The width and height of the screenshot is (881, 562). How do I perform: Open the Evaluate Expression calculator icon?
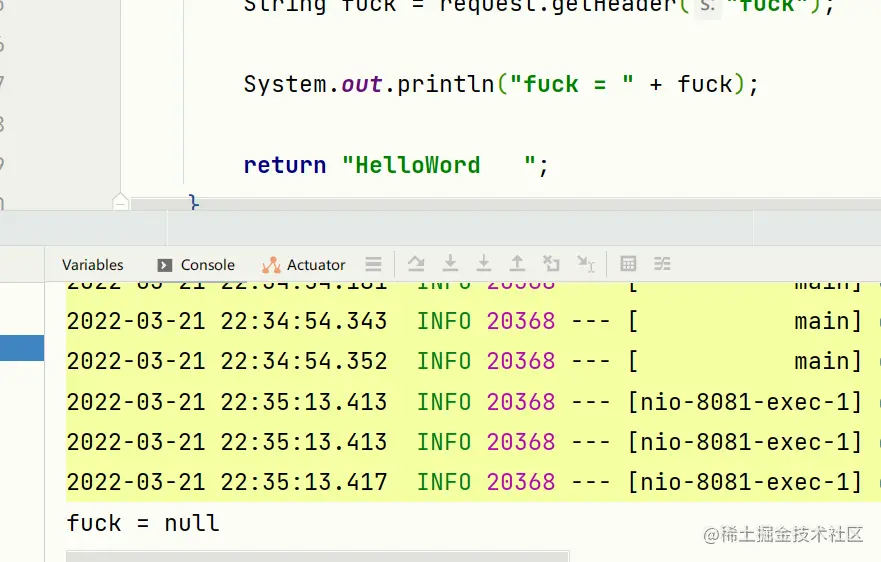(628, 264)
